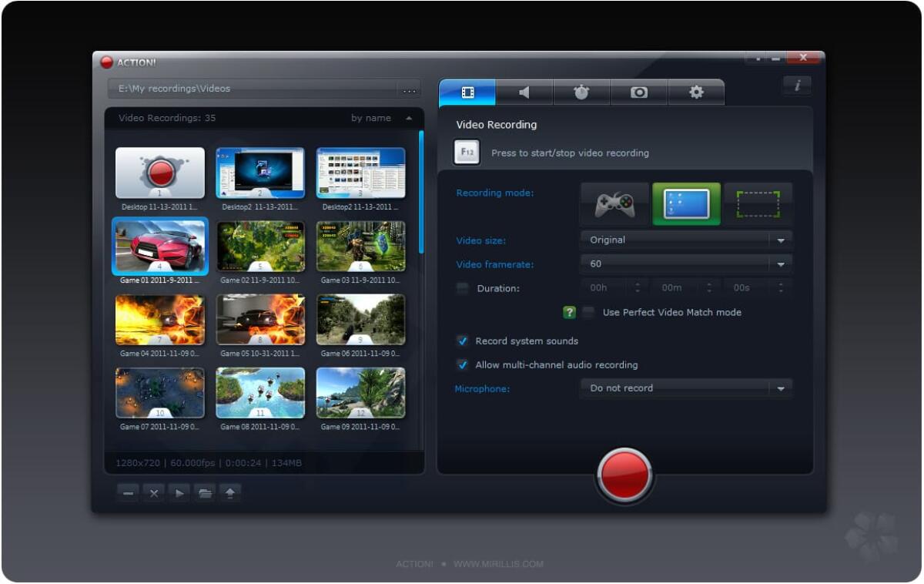The image size is (924, 584).
Task: Open the Video framerate dropdown
Action: coord(780,263)
